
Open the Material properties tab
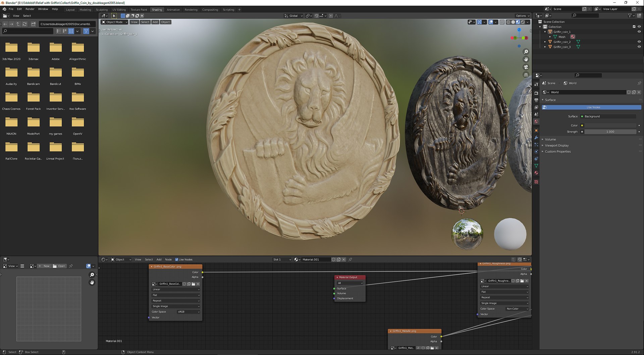point(536,173)
